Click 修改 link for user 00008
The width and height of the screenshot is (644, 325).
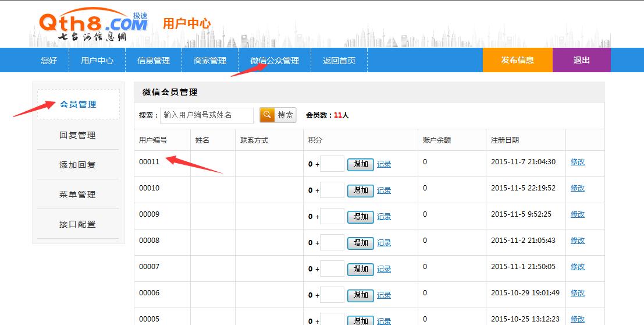(578, 241)
